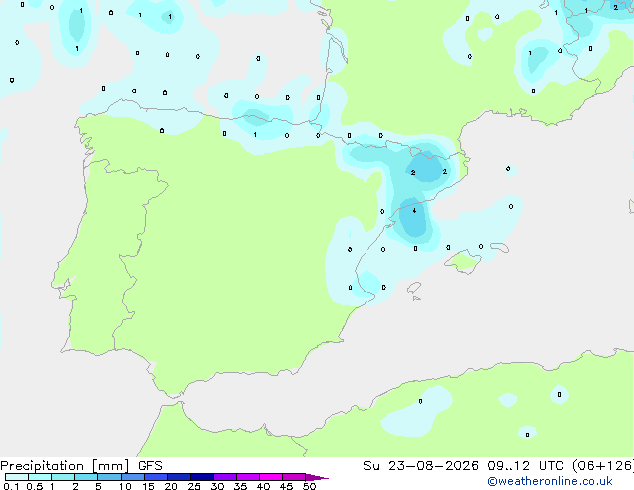Click the legend label "0.1"
This screenshot has height=490, width=634.
click(x=11, y=486)
